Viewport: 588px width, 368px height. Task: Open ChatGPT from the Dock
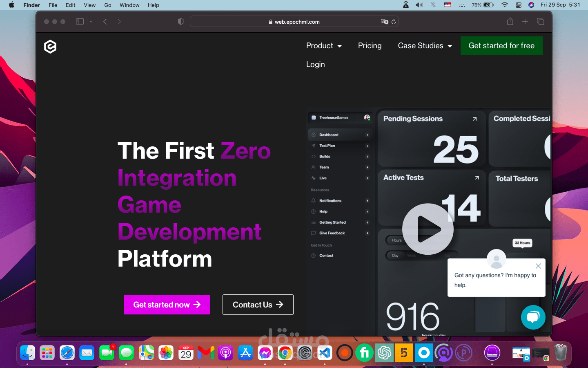384,352
